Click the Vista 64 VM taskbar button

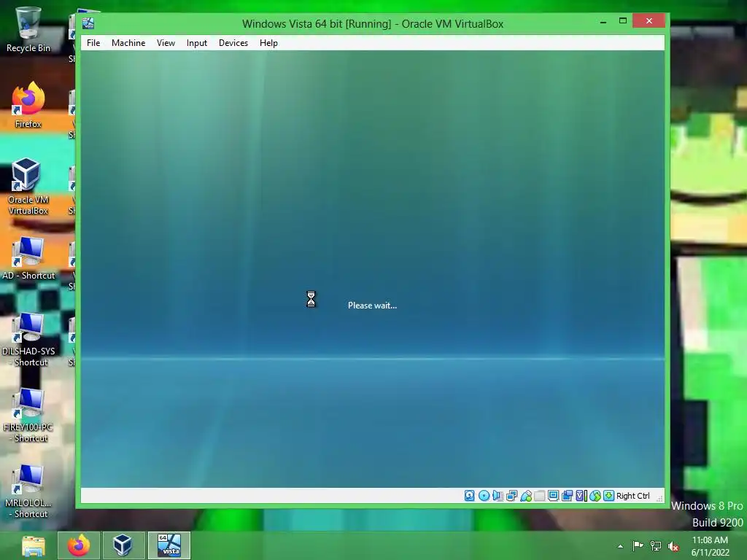pyautogui.click(x=169, y=545)
